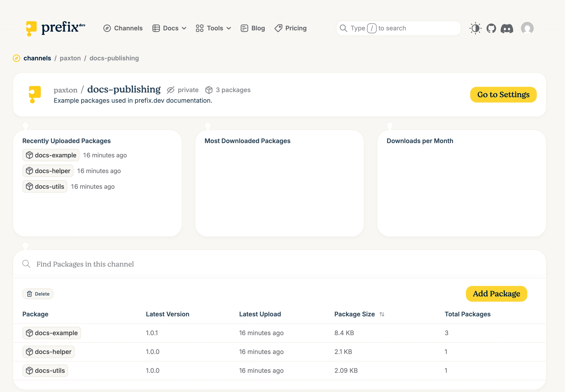Open docs-utils in Recently Uploaded Packages

click(x=45, y=187)
